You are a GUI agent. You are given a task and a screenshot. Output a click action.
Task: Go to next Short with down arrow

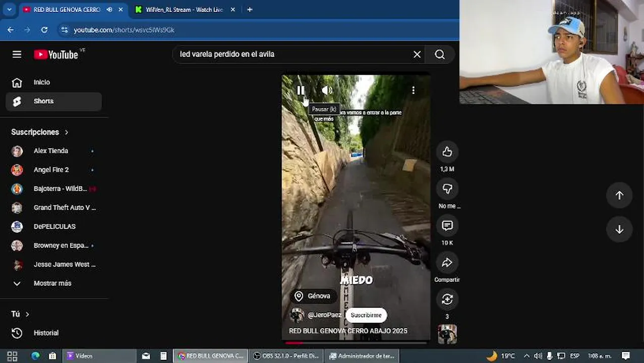619,229
